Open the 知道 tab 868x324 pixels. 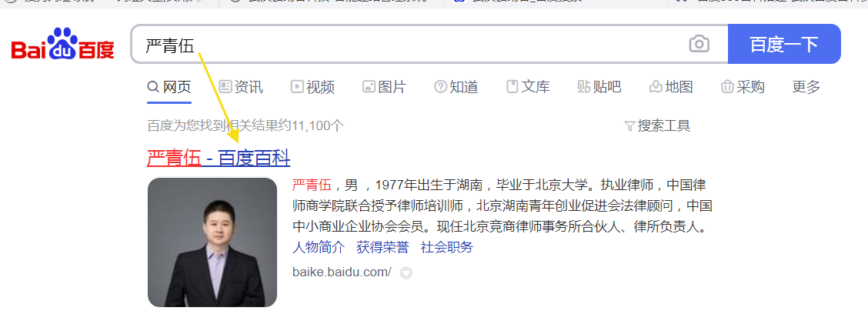(x=456, y=86)
